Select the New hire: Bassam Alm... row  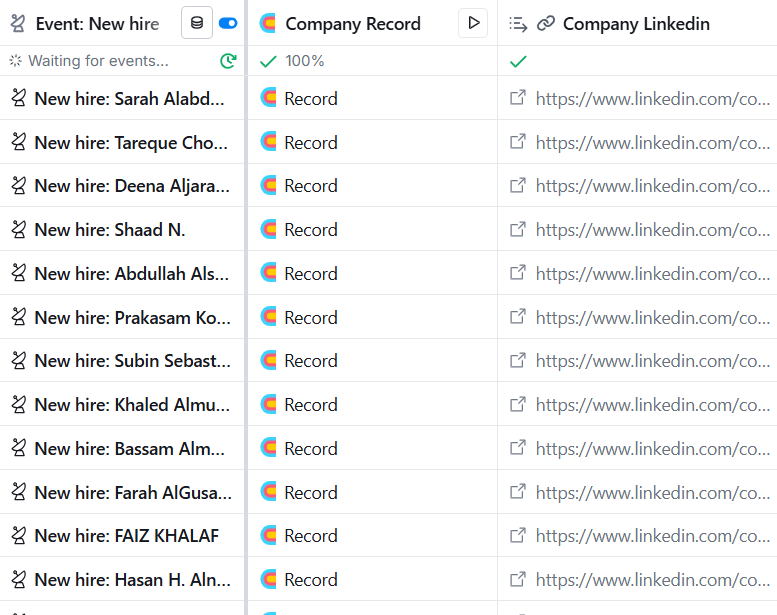coord(122,448)
